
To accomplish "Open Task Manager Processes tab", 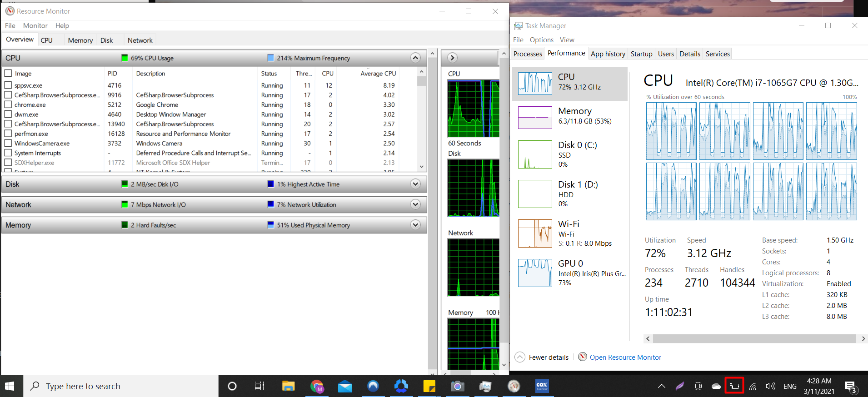I will pos(528,54).
